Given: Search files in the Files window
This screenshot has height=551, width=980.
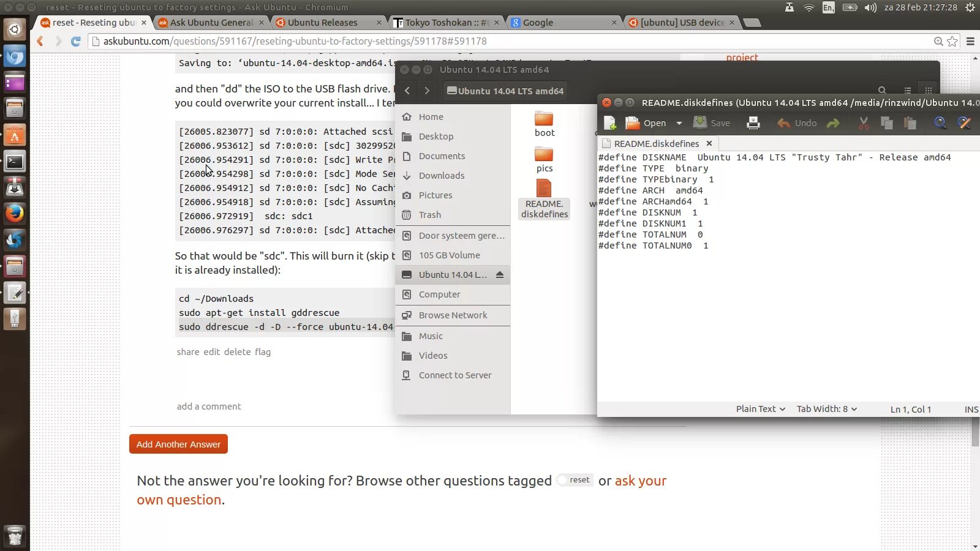Looking at the screenshot, I should pos(882,91).
